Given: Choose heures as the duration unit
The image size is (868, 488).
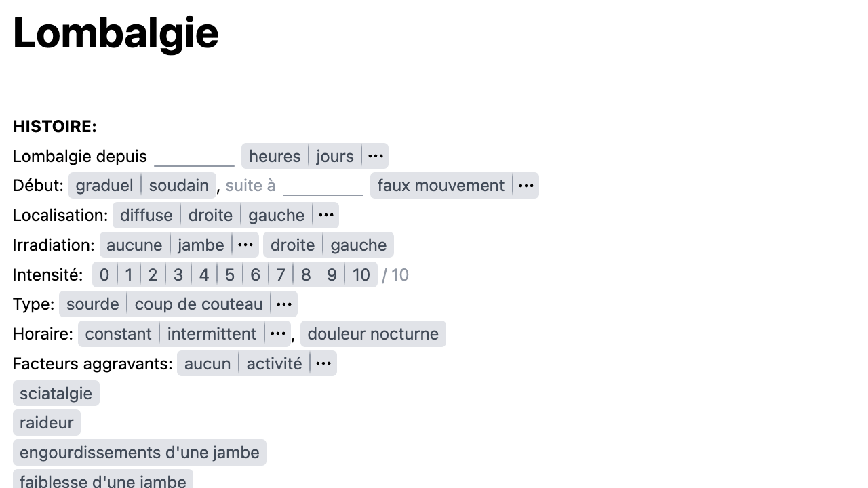Looking at the screenshot, I should [274, 155].
